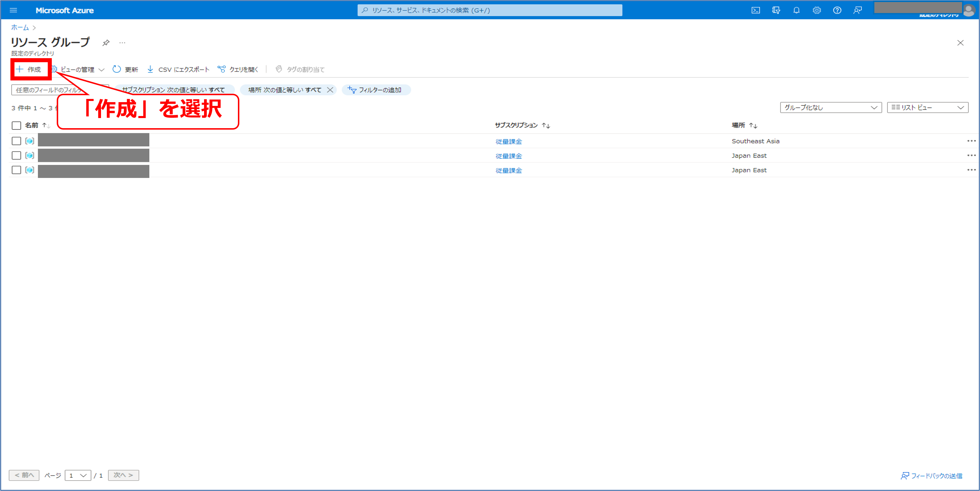
Task: Expand the ビューの管理 menu
Action: pos(78,69)
